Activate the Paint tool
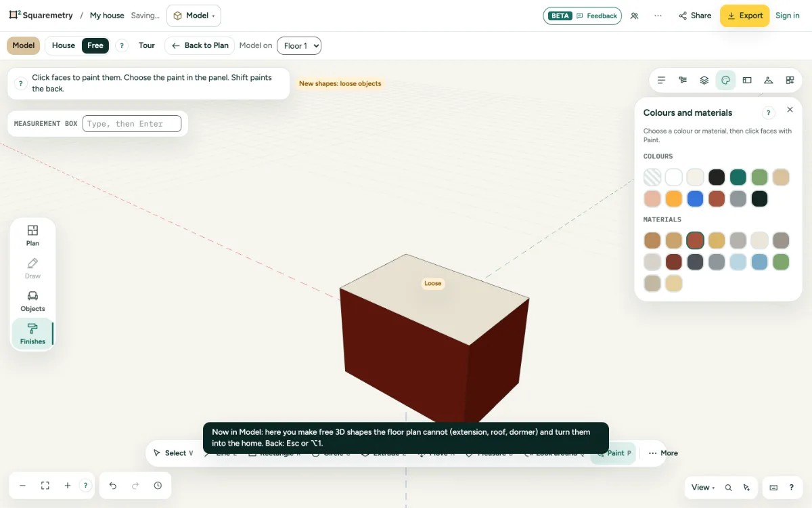 point(613,453)
